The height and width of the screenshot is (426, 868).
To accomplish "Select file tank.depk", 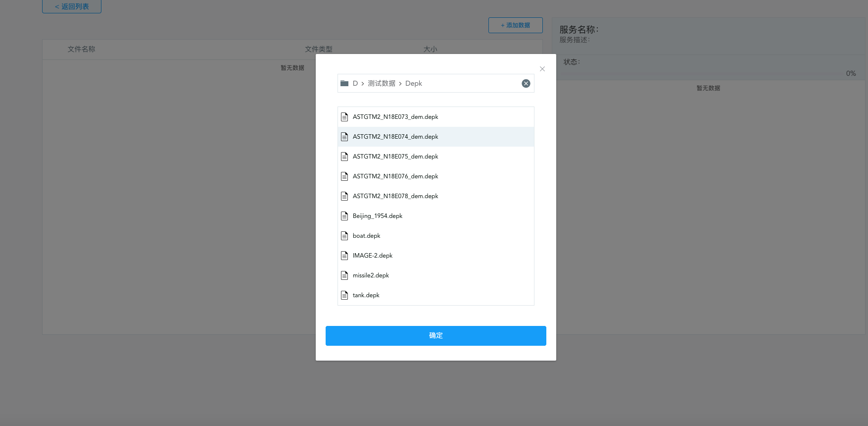I will [436, 295].
